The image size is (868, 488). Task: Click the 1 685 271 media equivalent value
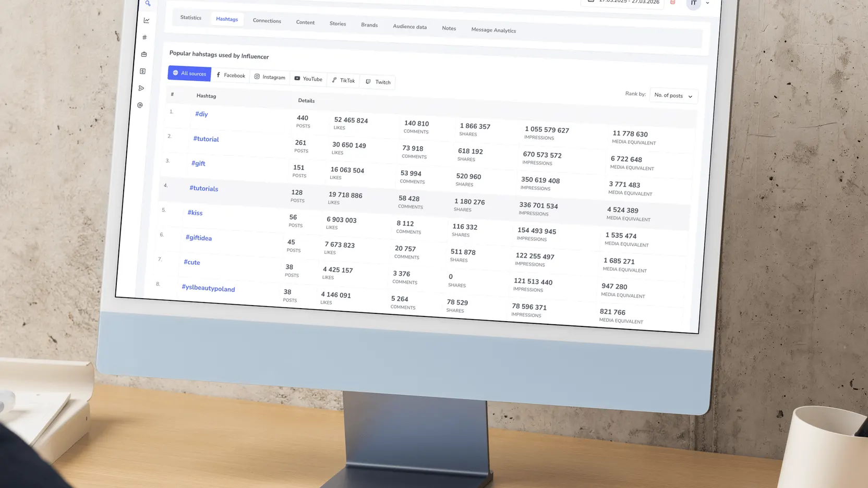coord(619,261)
